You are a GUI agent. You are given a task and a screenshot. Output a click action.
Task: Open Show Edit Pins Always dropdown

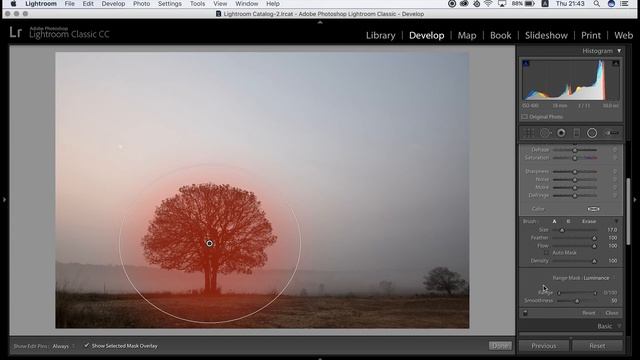[x=63, y=346]
